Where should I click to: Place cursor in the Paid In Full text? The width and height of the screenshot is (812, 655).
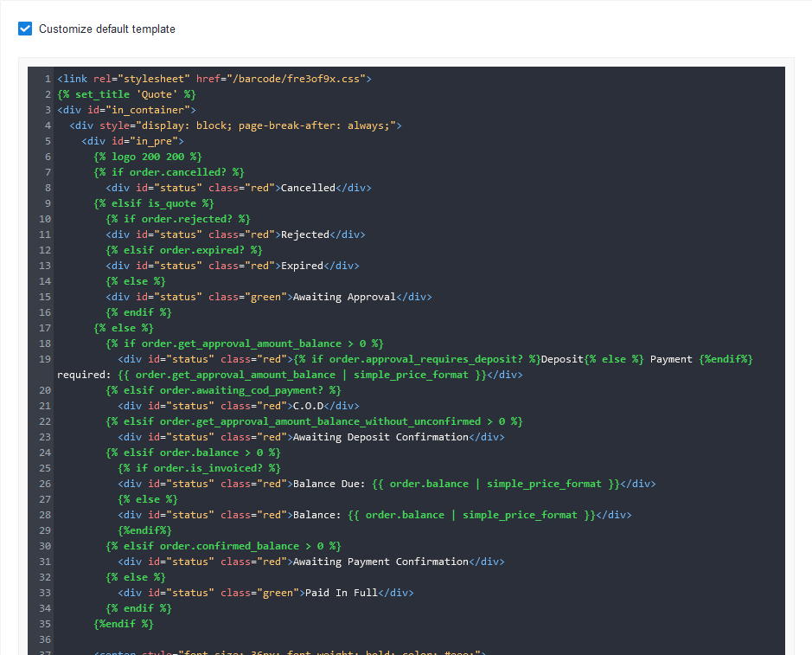(341, 593)
